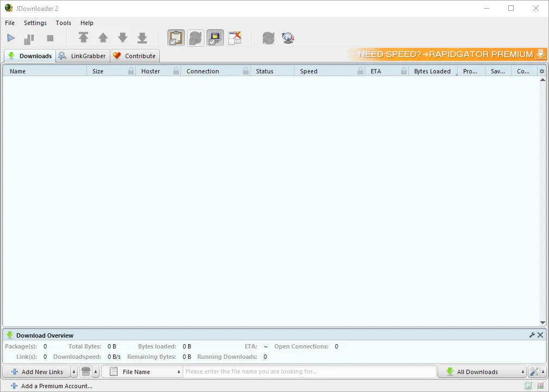Sort by Bytes Loaded column header
549x392 pixels.
[433, 71]
